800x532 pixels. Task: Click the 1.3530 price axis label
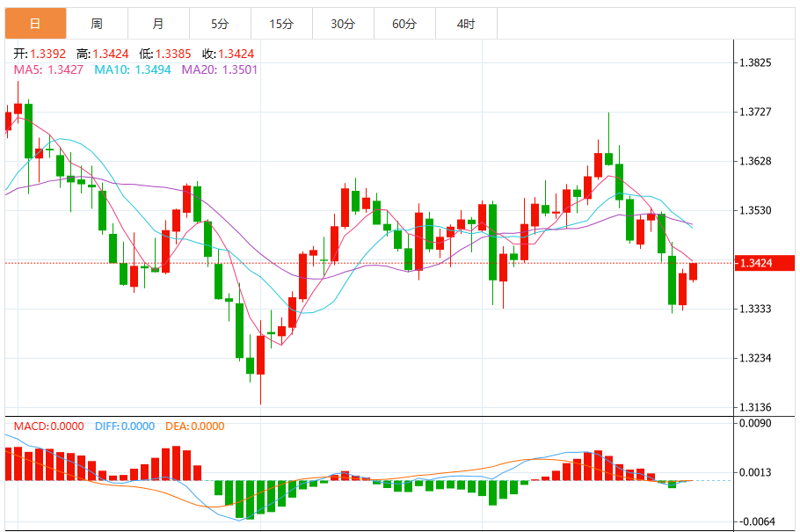pyautogui.click(x=756, y=210)
